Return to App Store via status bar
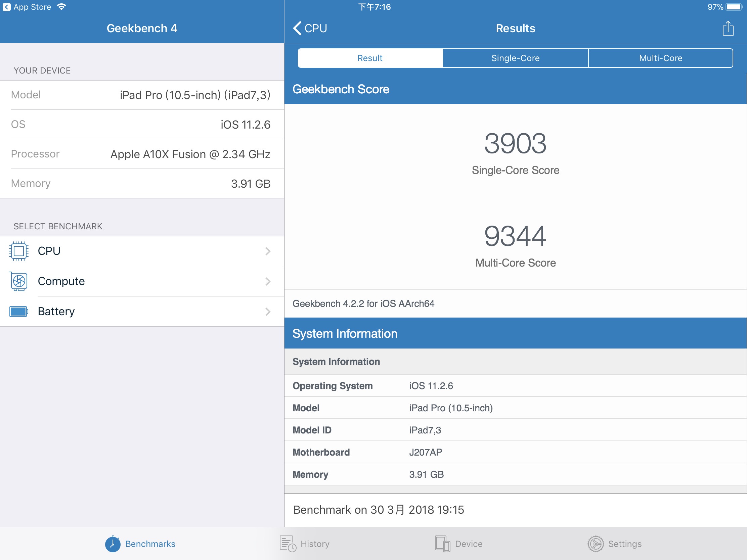747x560 pixels. (x=27, y=7)
